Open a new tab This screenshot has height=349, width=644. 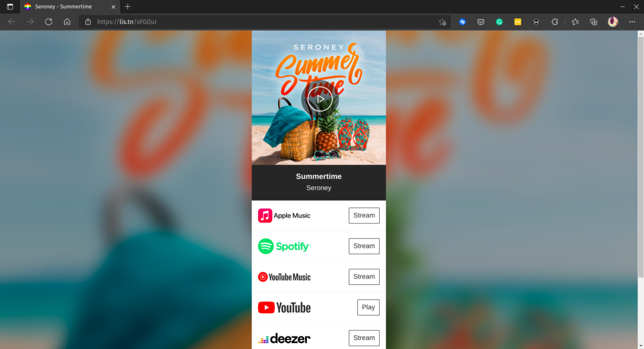pos(128,6)
